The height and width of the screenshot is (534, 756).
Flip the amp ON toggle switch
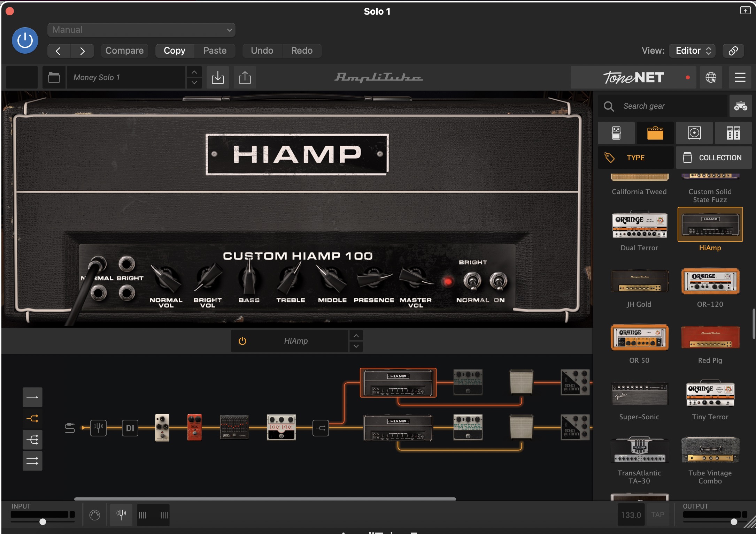(x=499, y=281)
